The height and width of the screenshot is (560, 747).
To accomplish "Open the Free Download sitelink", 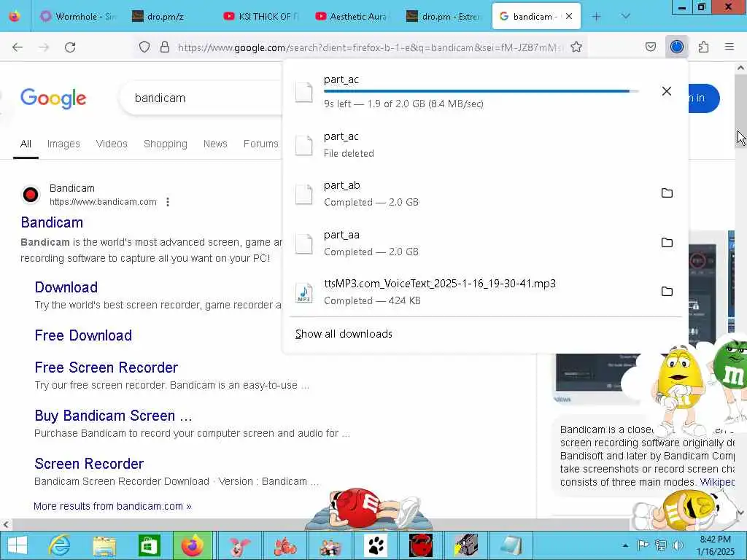I will click(x=83, y=335).
